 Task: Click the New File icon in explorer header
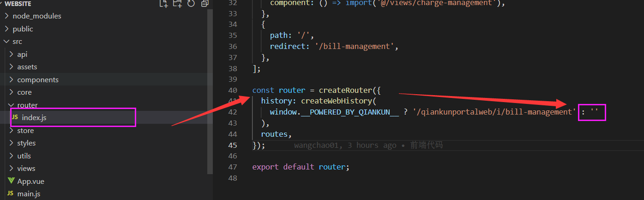[163, 4]
